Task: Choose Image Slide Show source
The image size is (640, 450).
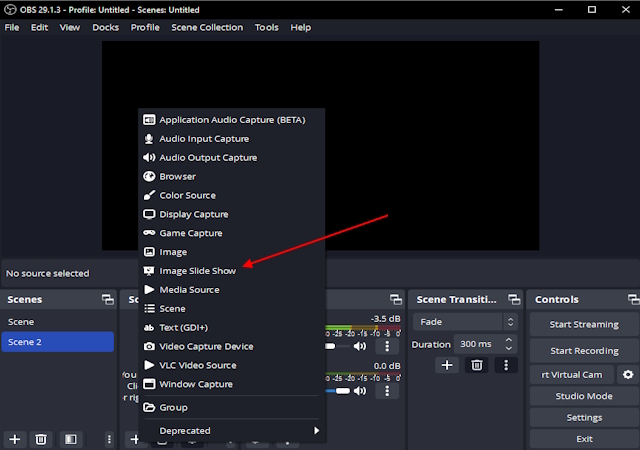Action: tap(198, 271)
